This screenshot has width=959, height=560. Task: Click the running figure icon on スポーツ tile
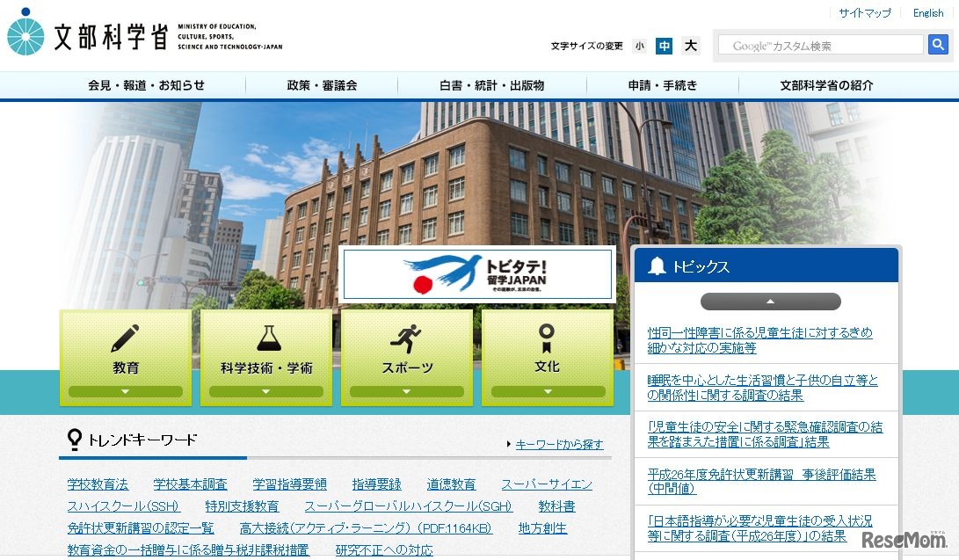coord(407,333)
